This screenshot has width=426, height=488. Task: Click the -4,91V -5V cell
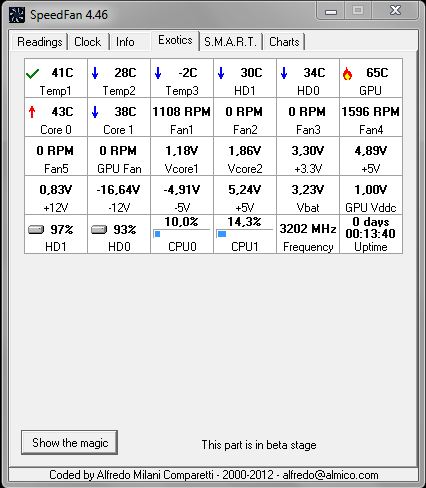coord(182,195)
